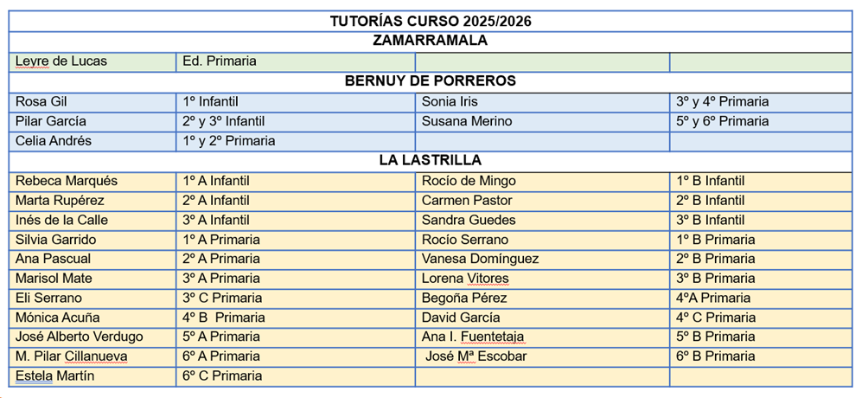
Task: Select the ZAMARRAMALA section header
Action: pyautogui.click(x=430, y=41)
